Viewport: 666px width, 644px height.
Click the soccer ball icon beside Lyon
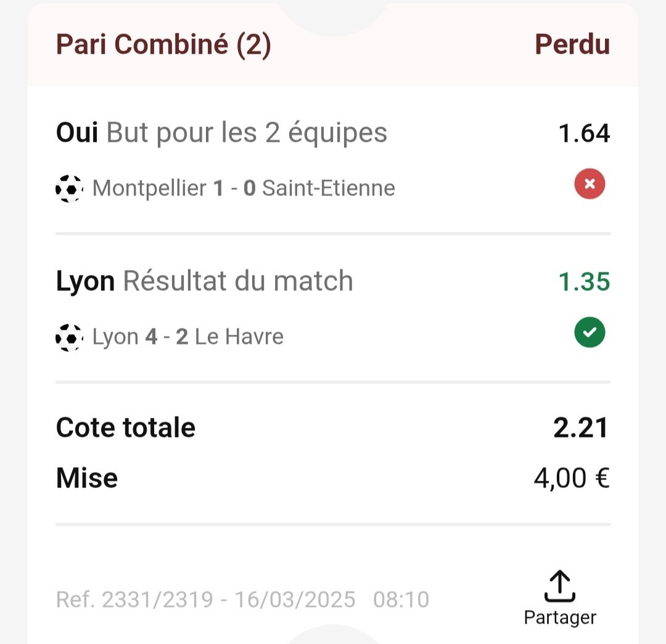point(69,338)
